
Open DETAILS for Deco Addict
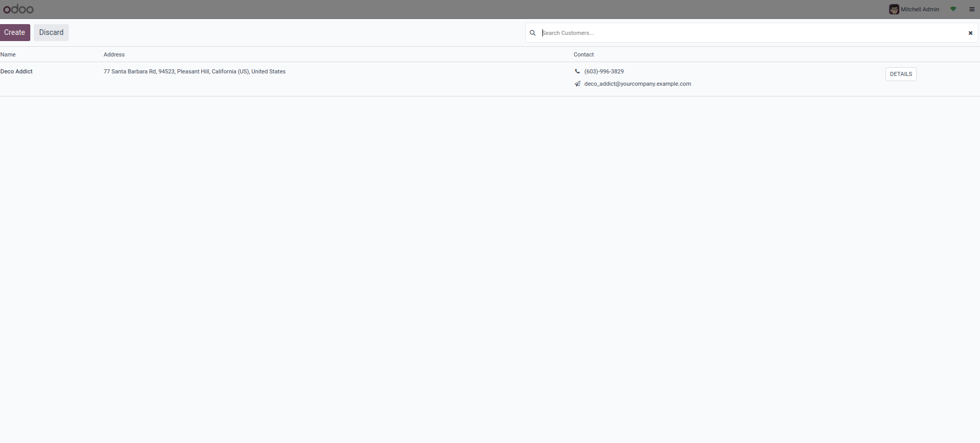[x=901, y=74]
